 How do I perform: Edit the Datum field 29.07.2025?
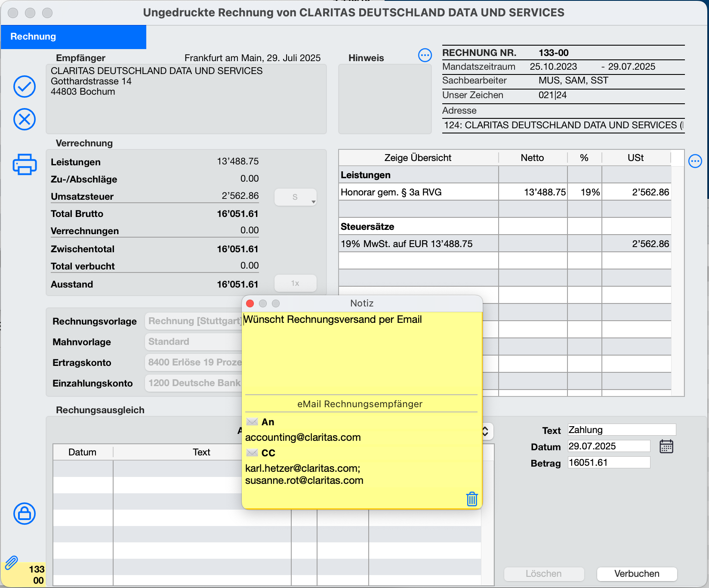pos(609,446)
